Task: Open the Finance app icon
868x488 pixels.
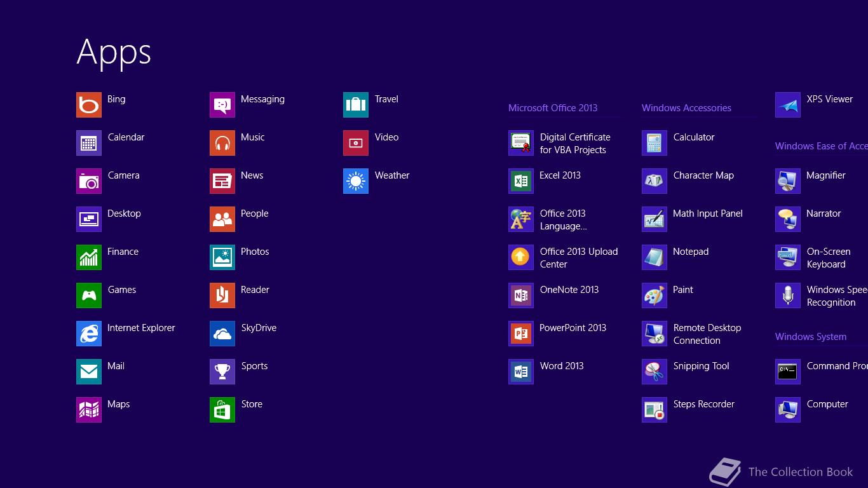Action: [89, 257]
